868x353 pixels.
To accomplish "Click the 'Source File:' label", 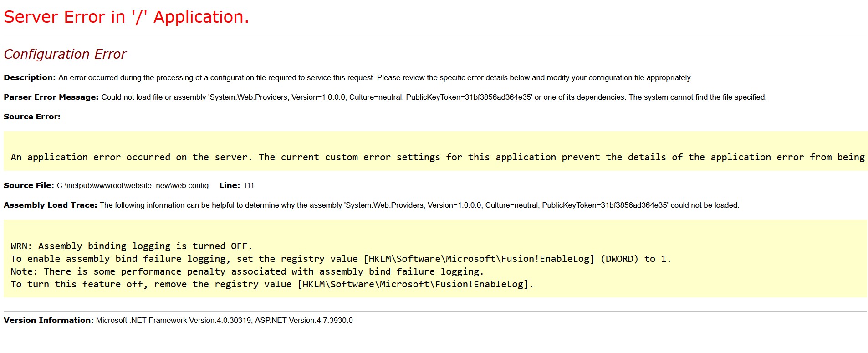I will 29,186.
